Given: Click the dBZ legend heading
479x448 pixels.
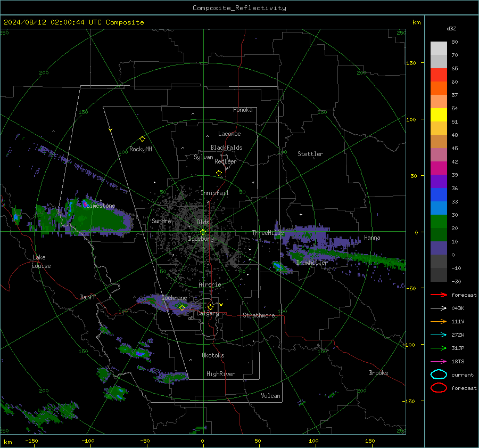Looking at the screenshot, I should tap(451, 28).
